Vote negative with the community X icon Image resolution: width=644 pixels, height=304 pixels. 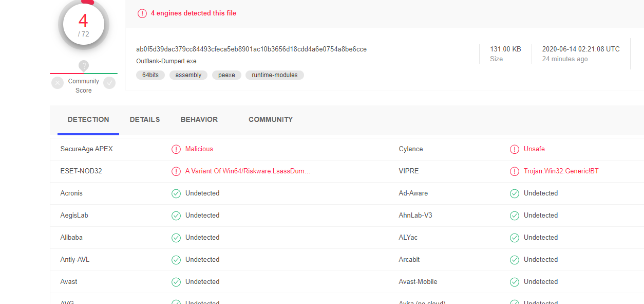(x=58, y=83)
